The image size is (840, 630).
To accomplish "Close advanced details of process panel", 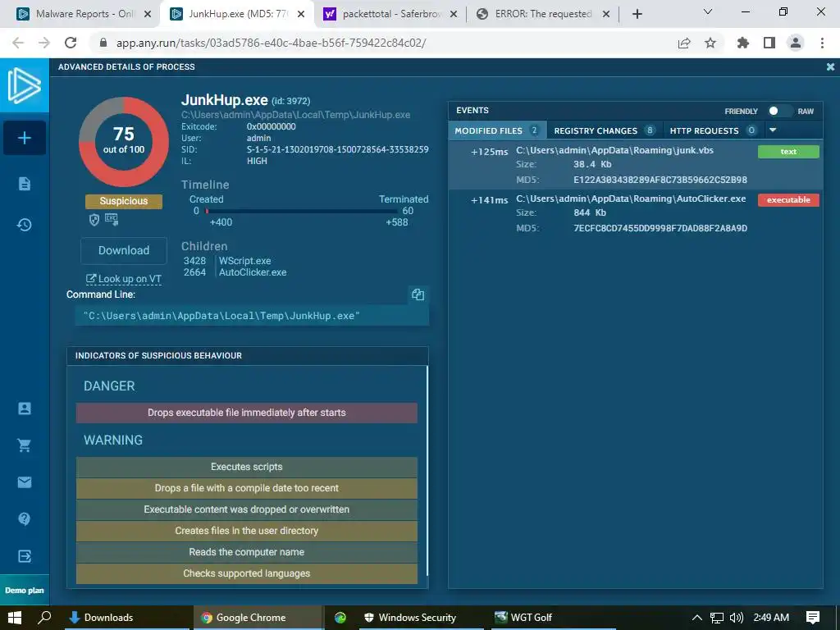I will tap(830, 67).
